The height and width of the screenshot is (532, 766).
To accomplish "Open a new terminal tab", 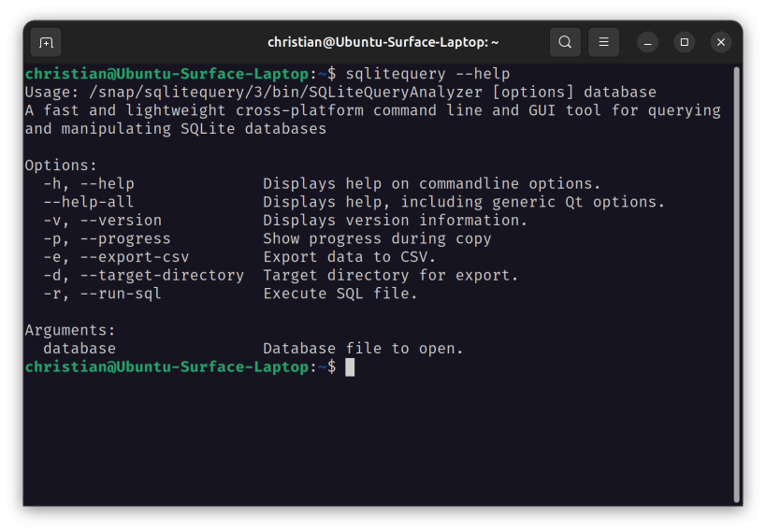I will (x=46, y=42).
